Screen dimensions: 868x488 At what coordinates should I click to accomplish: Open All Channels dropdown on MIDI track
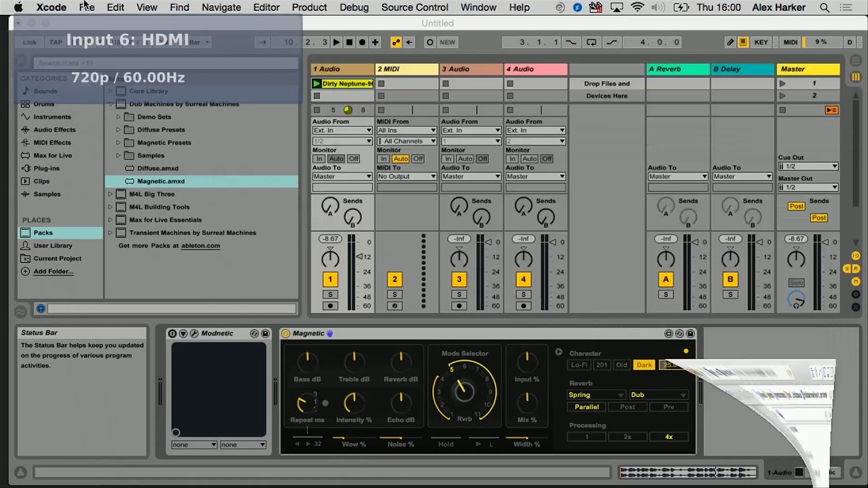pos(407,141)
